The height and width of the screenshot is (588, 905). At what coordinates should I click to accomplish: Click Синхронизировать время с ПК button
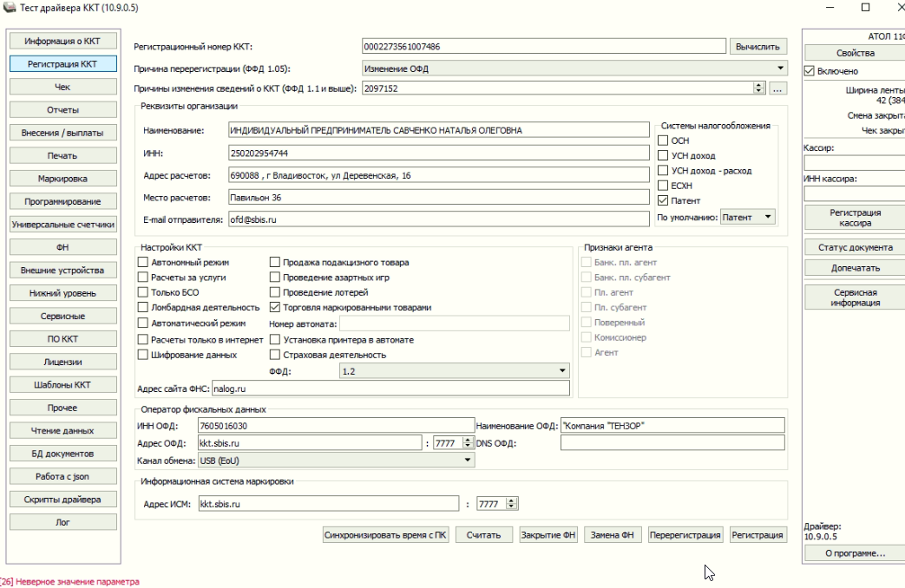385,535
